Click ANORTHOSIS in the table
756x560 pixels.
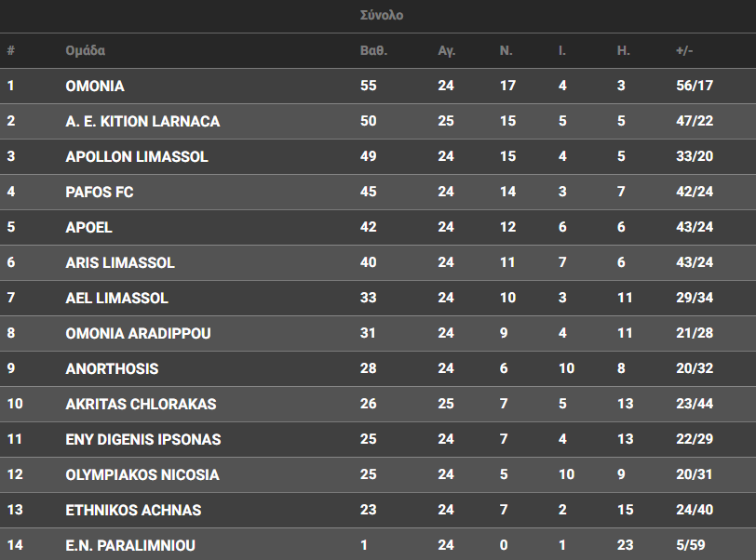[x=112, y=369]
